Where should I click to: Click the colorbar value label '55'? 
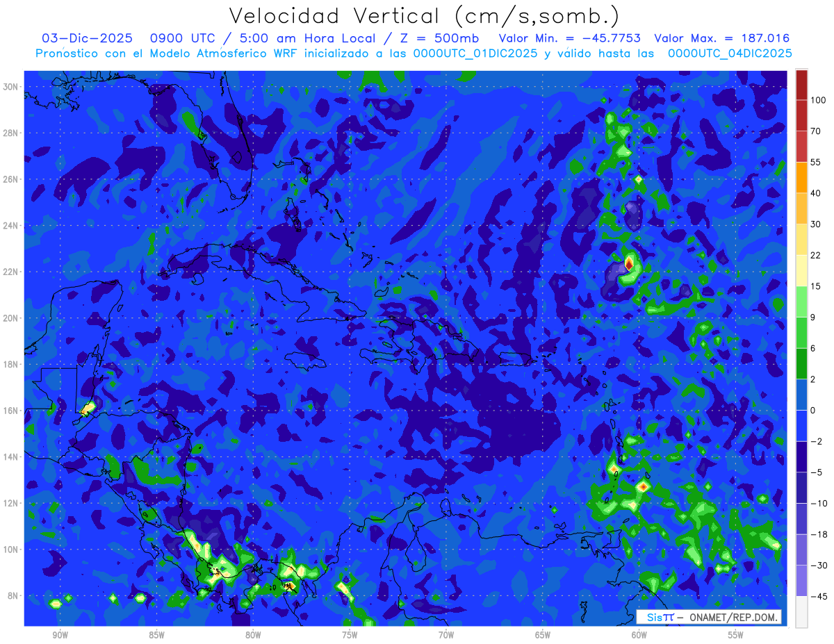[816, 162]
